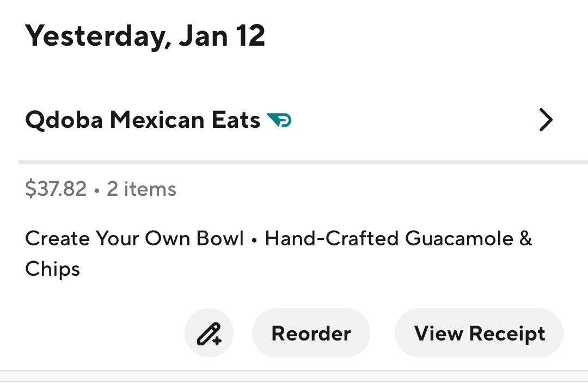Click the "Hand-Crafted Guacamole &" item text

399,238
